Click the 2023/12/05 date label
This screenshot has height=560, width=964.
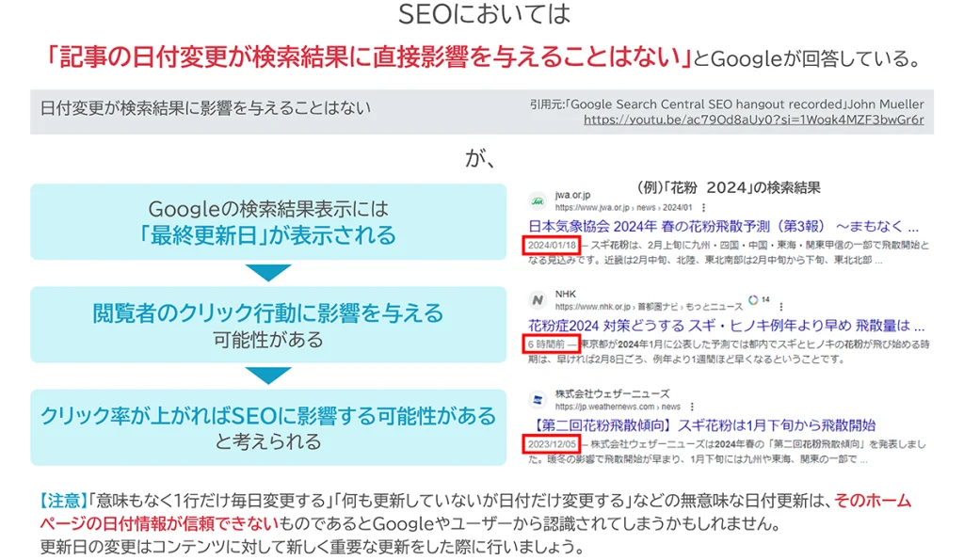(552, 444)
